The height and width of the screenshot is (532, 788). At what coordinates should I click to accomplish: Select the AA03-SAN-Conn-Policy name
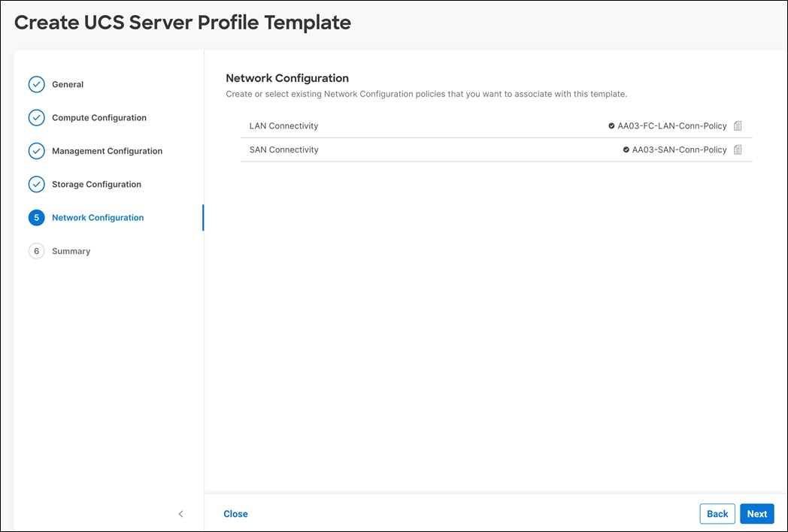pyautogui.click(x=679, y=150)
